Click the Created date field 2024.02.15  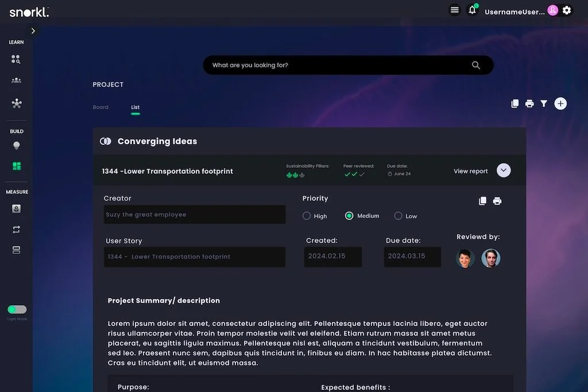point(333,257)
